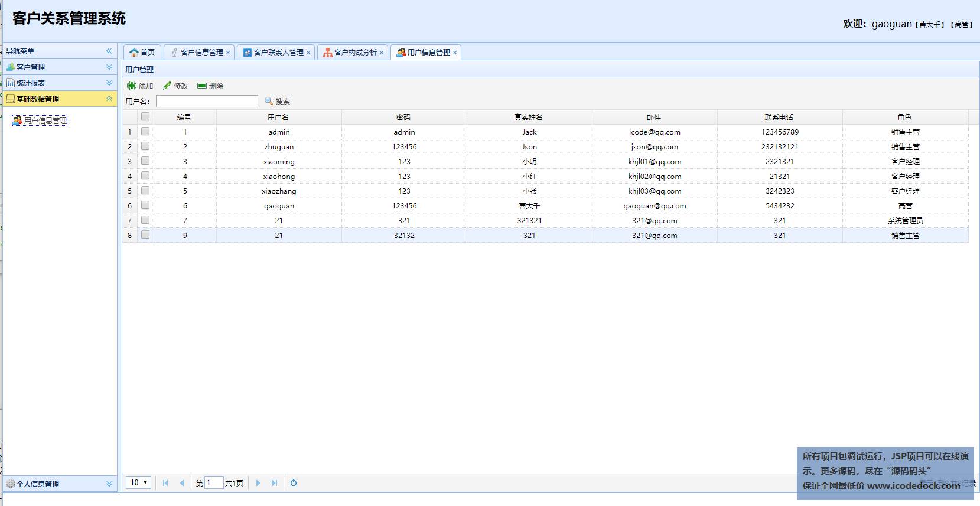Image resolution: width=980 pixels, height=506 pixels.
Task: Click the 添加 button label
Action: click(x=146, y=86)
